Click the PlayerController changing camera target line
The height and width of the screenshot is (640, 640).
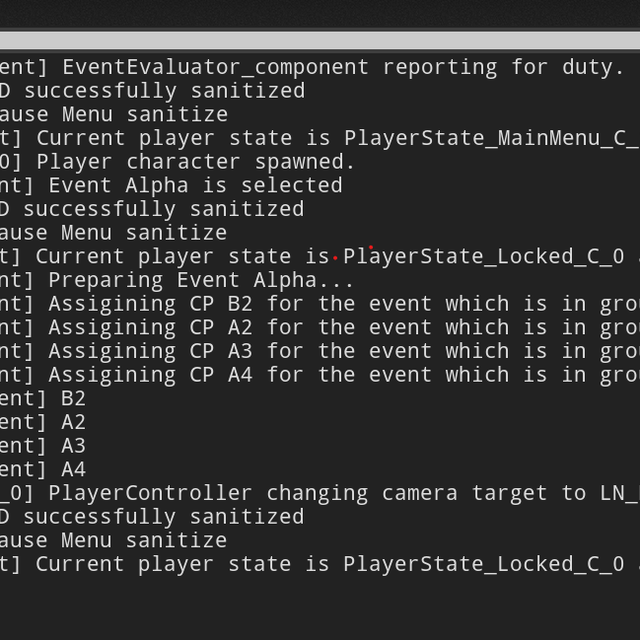[320, 493]
